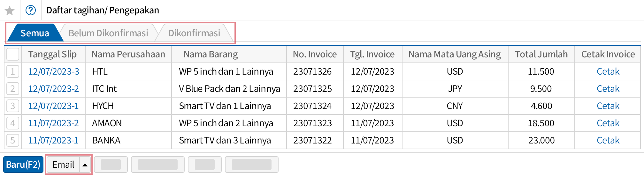The height and width of the screenshot is (176, 644).
Task: Click the Nama Perusahaan column header
Action: coord(128,54)
